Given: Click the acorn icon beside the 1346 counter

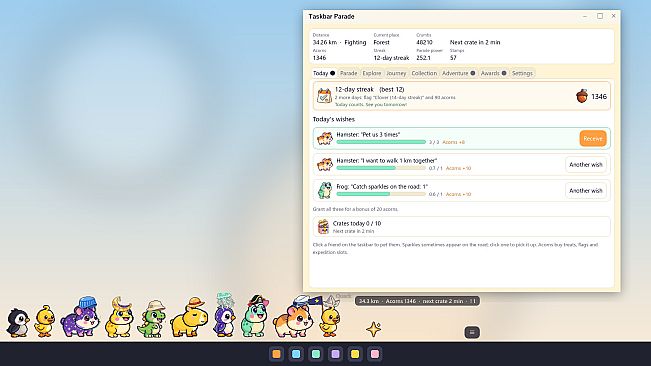Looking at the screenshot, I should (x=582, y=96).
